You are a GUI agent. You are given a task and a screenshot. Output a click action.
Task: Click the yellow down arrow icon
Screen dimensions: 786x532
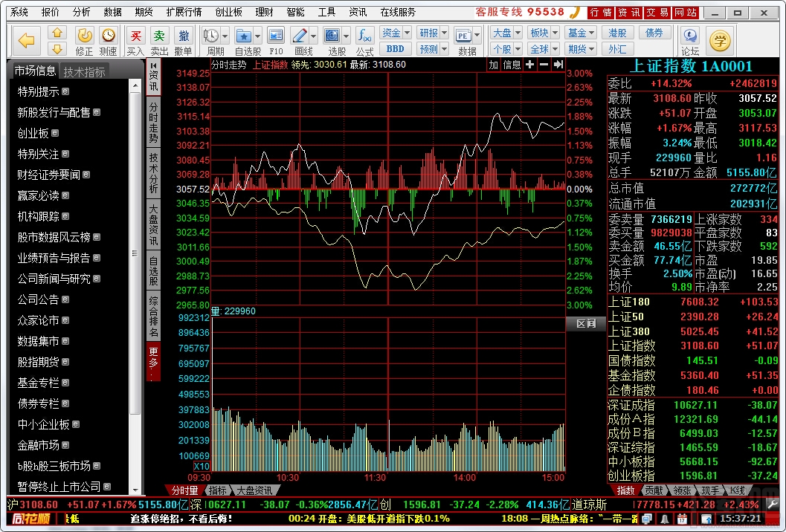pyautogui.click(x=57, y=48)
